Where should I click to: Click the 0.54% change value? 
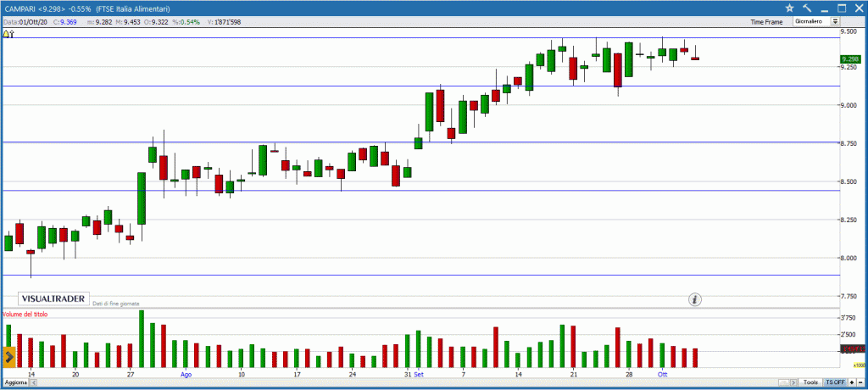pos(191,22)
